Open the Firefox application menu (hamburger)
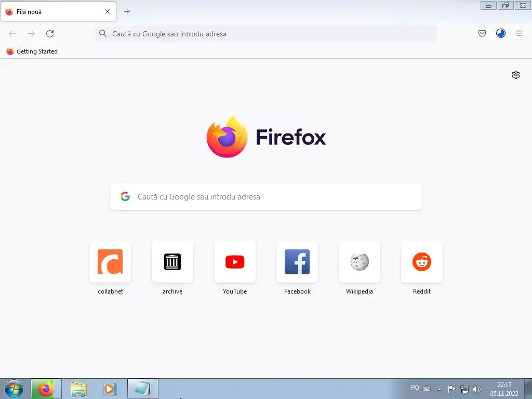Screen dimensions: 532x399 pyautogui.click(x=519, y=33)
